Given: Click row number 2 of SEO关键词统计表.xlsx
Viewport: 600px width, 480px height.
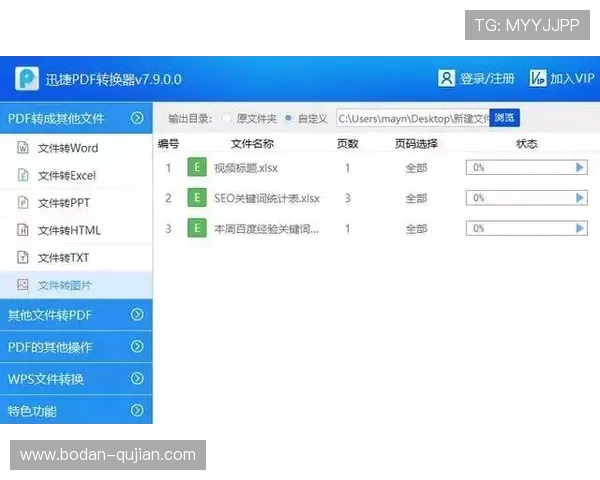Looking at the screenshot, I should 168,198.
